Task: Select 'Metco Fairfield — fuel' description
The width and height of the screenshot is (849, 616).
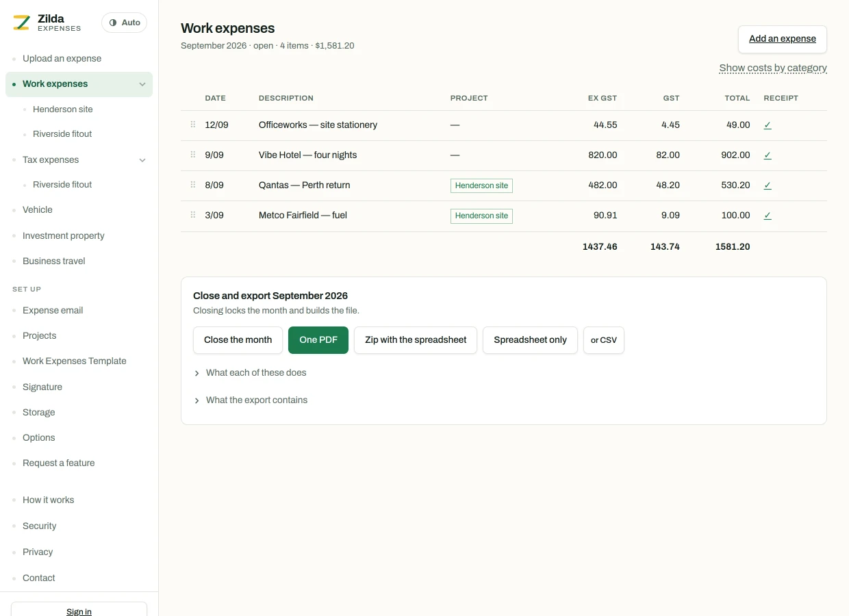Action: (x=303, y=215)
